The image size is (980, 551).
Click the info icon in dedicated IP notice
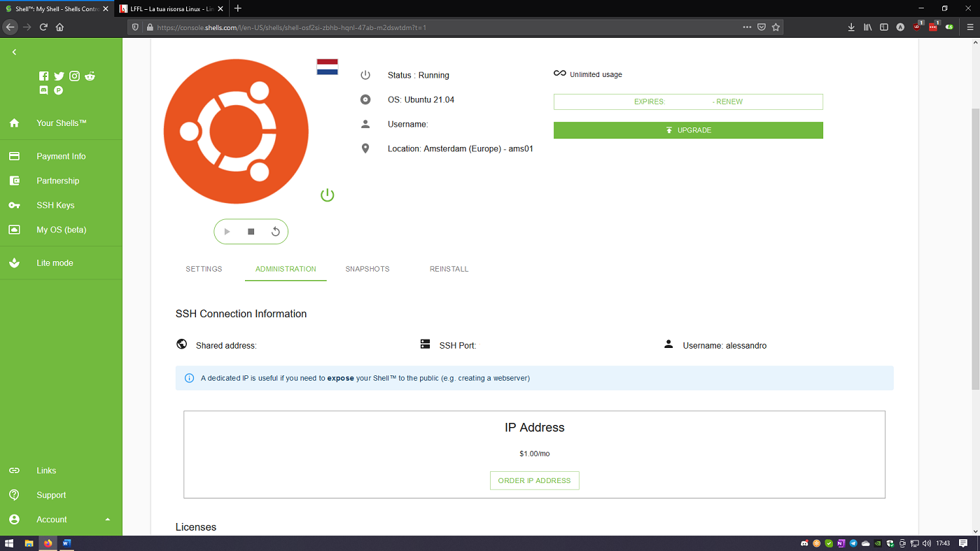click(189, 378)
